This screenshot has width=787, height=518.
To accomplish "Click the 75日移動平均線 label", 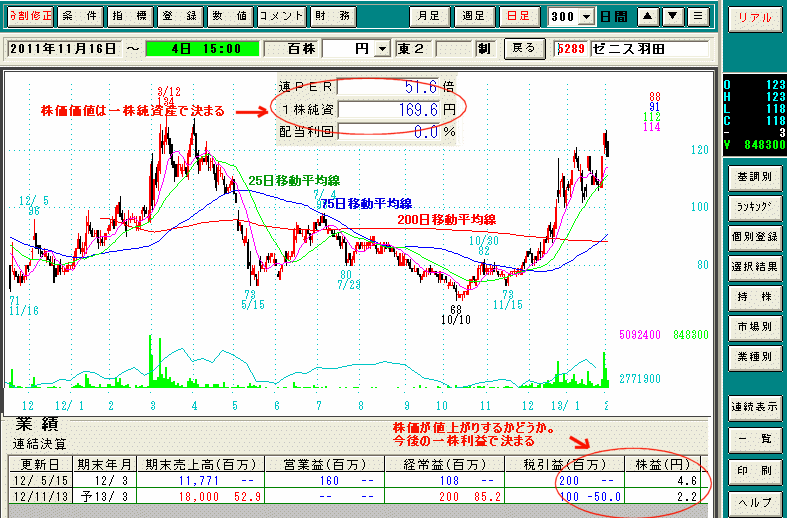I will (366, 204).
